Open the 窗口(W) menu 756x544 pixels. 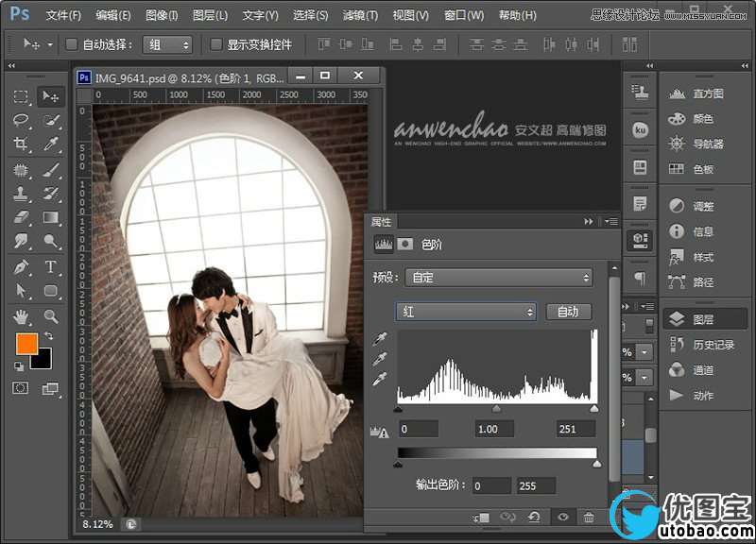click(x=464, y=15)
